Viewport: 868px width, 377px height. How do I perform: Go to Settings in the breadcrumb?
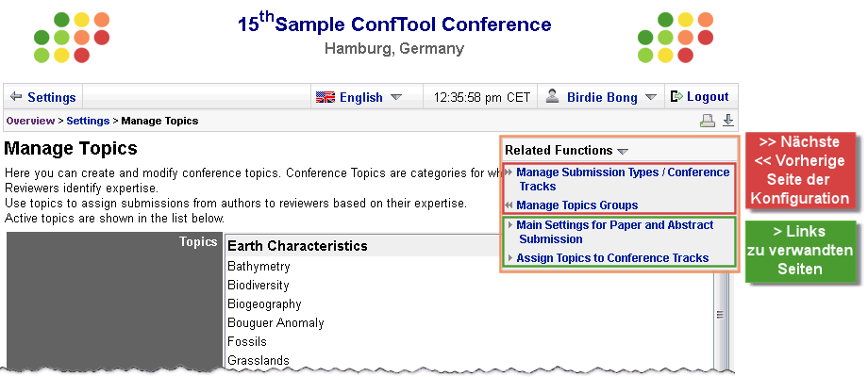[x=88, y=121]
